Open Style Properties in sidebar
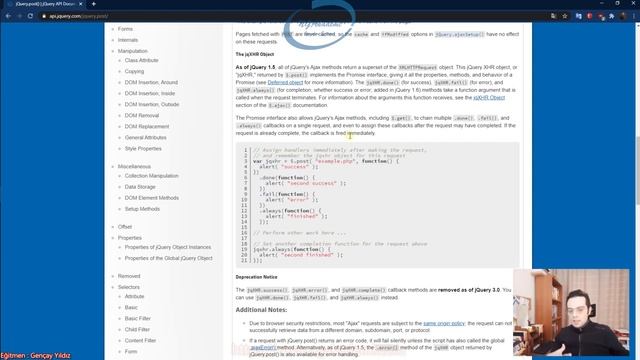The height and width of the screenshot is (360, 640). (143, 149)
